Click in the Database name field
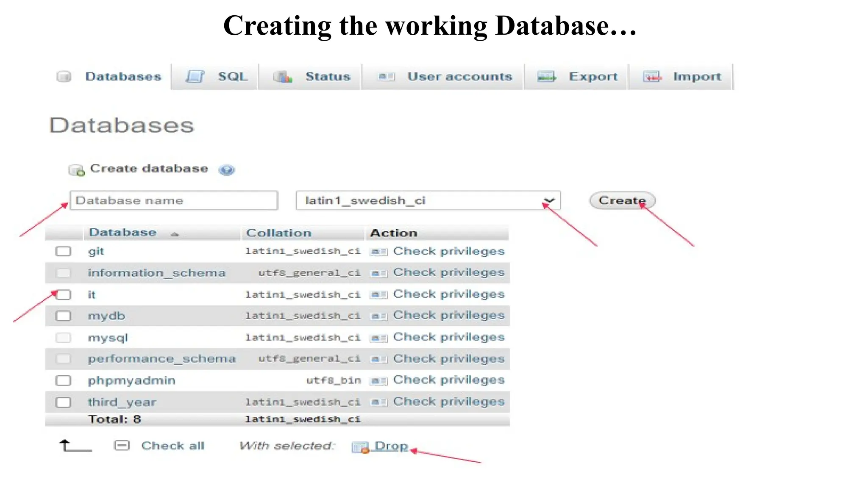This screenshot has width=868, height=488. 174,200
